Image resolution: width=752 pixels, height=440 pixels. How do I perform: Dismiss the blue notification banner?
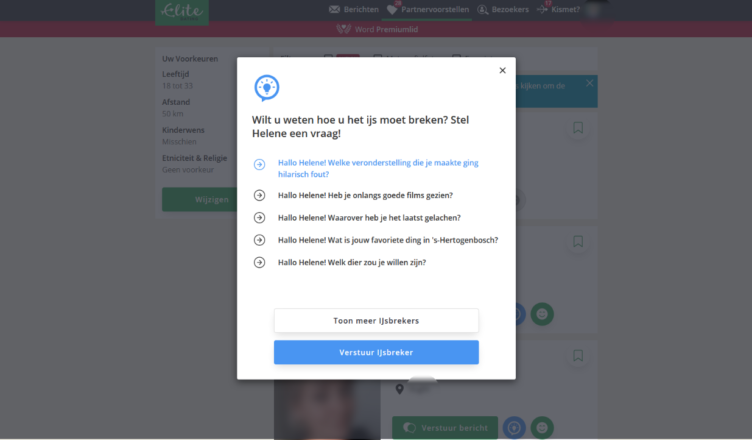click(589, 83)
